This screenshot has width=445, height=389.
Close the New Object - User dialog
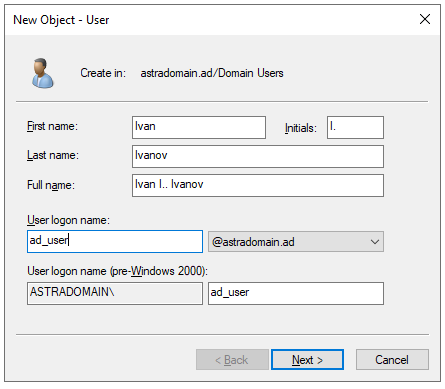point(425,19)
